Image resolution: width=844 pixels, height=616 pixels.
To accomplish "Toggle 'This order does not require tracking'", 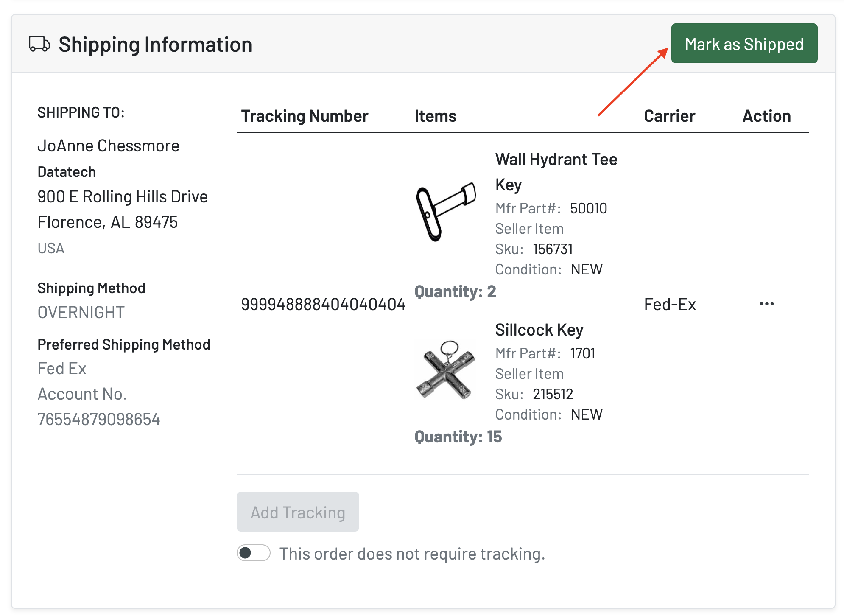I will point(253,553).
